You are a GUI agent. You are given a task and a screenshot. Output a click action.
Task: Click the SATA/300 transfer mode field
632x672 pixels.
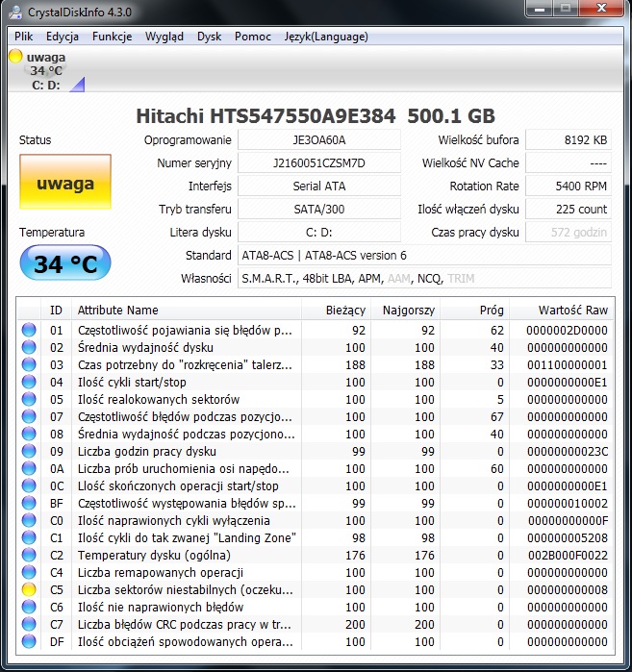pos(319,210)
